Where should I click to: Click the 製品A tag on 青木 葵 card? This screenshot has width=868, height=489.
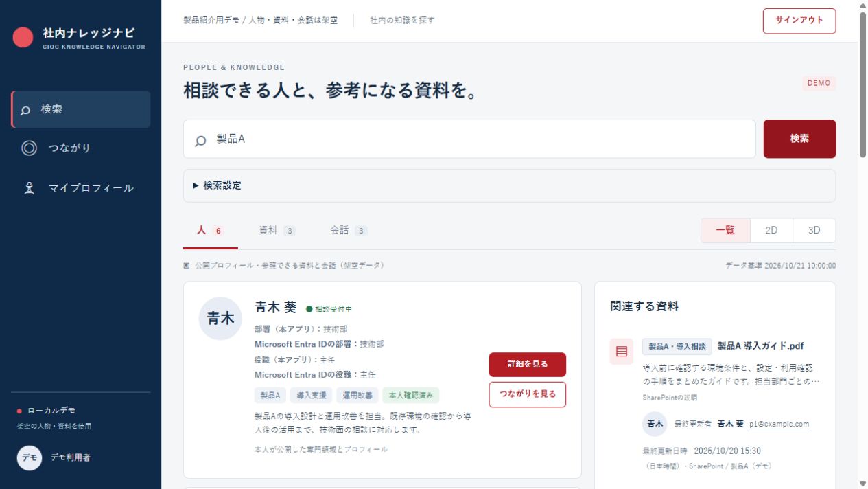(x=270, y=396)
